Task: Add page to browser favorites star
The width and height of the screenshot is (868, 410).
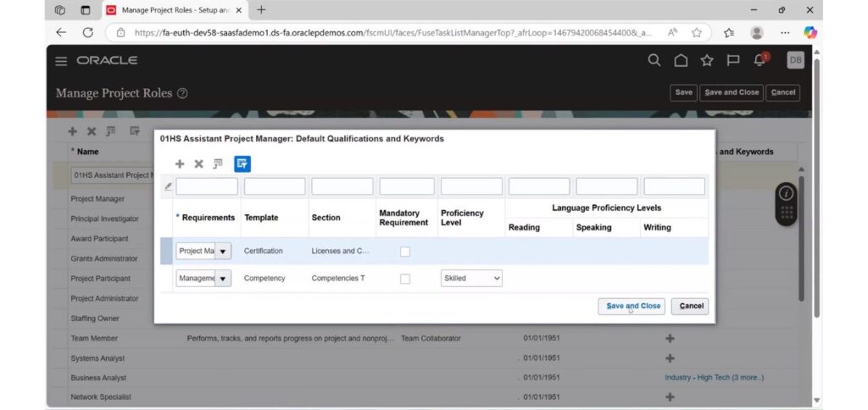Action: point(697,33)
